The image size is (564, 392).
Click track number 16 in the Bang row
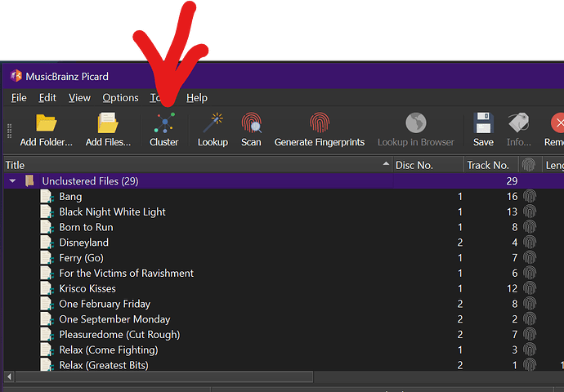click(512, 197)
